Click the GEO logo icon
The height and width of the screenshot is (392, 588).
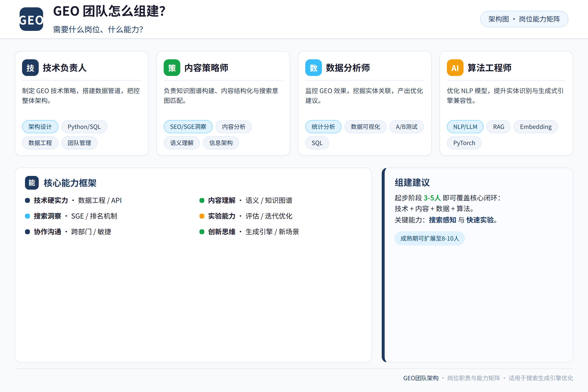click(x=31, y=19)
